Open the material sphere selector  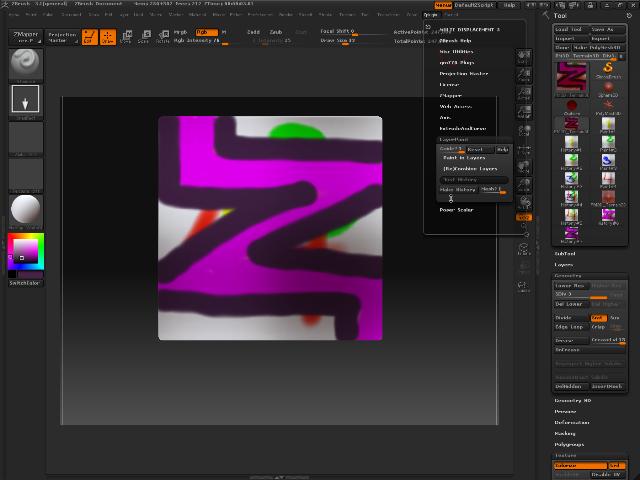click(25, 209)
